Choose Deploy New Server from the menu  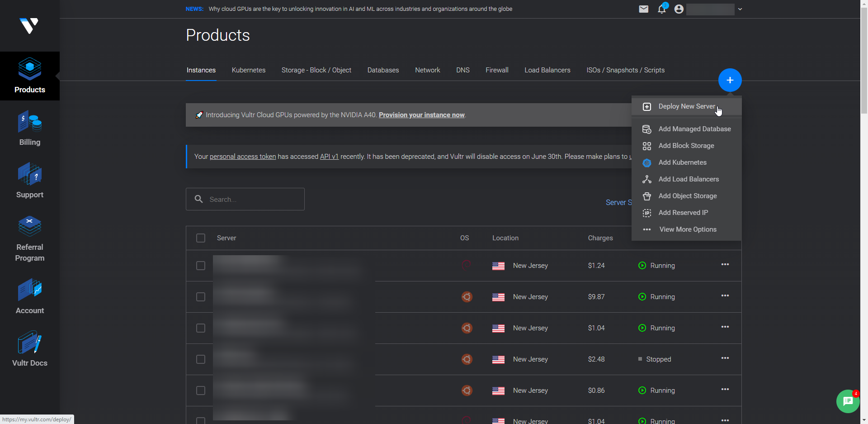pyautogui.click(x=686, y=106)
